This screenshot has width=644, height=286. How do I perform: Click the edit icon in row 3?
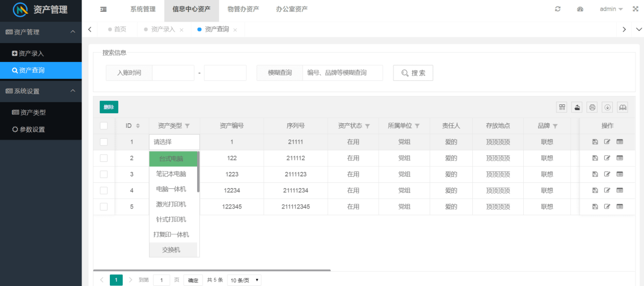(x=607, y=174)
